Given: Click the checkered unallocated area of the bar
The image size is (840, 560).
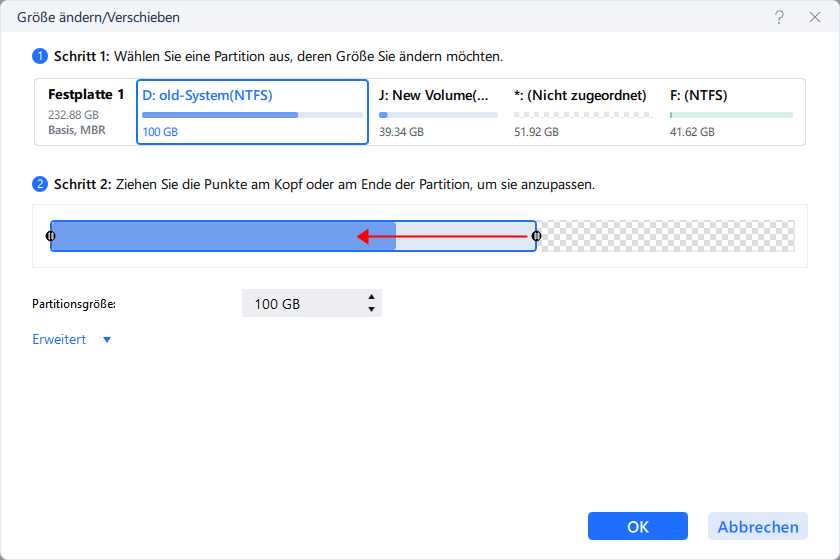Looking at the screenshot, I should click(x=666, y=236).
